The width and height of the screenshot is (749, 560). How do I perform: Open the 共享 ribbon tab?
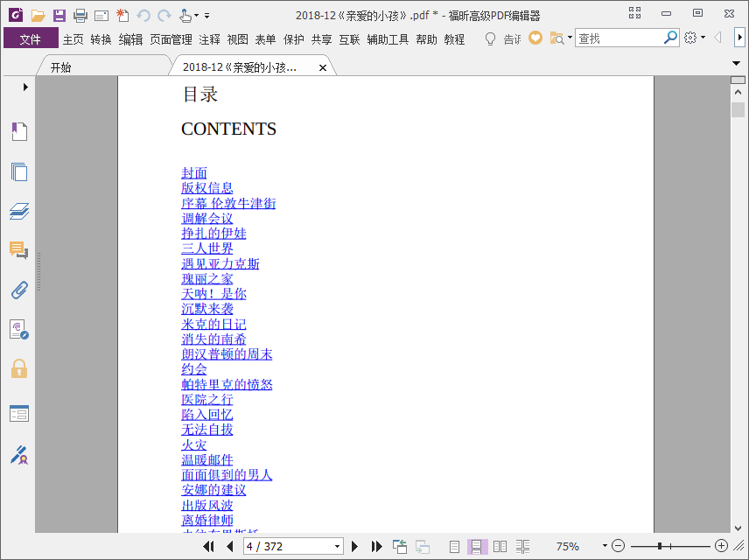321,39
